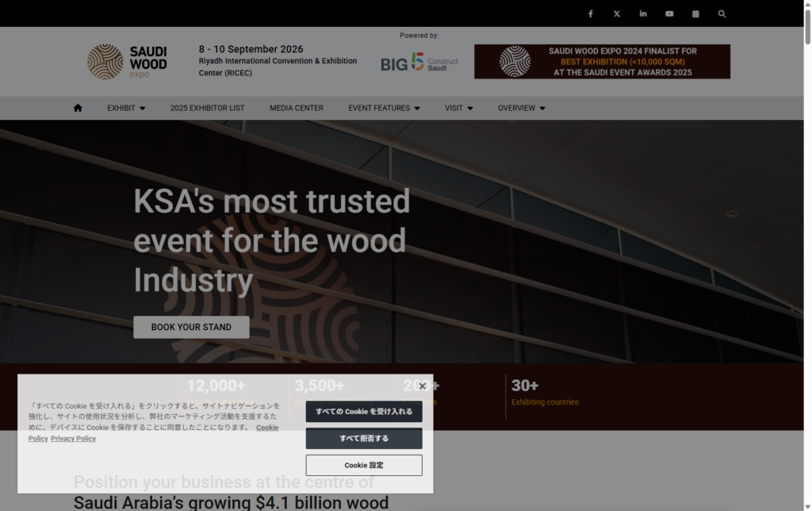Select the home icon in the navigation bar
This screenshot has width=812, height=511.
77,107
